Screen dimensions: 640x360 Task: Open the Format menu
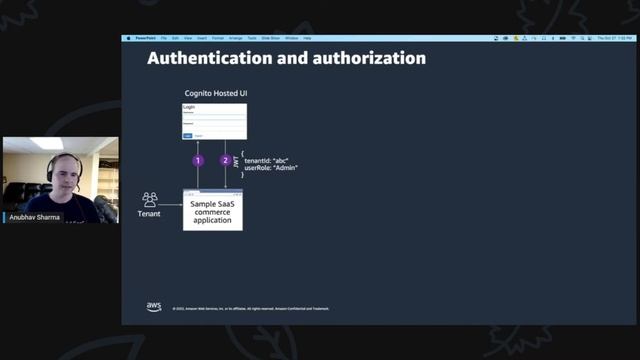218,38
